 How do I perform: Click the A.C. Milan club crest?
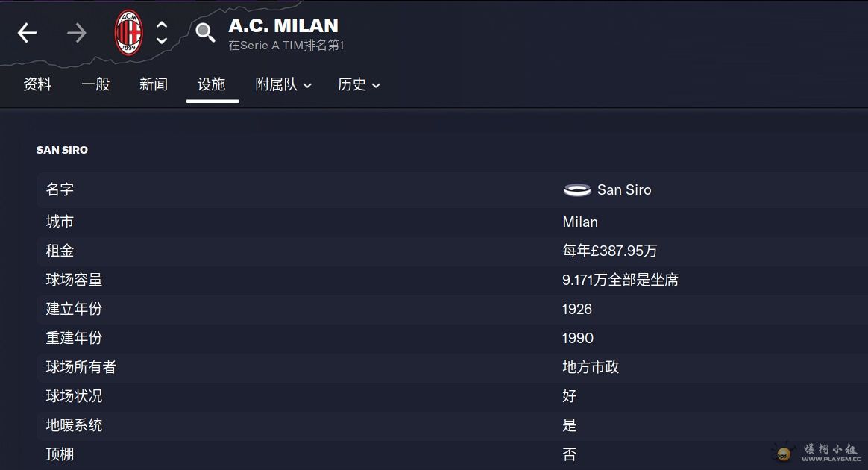[128, 33]
